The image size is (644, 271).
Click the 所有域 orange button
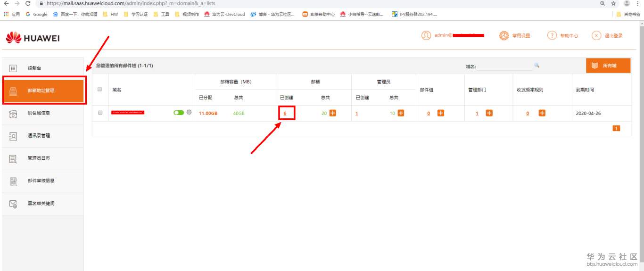pos(608,66)
